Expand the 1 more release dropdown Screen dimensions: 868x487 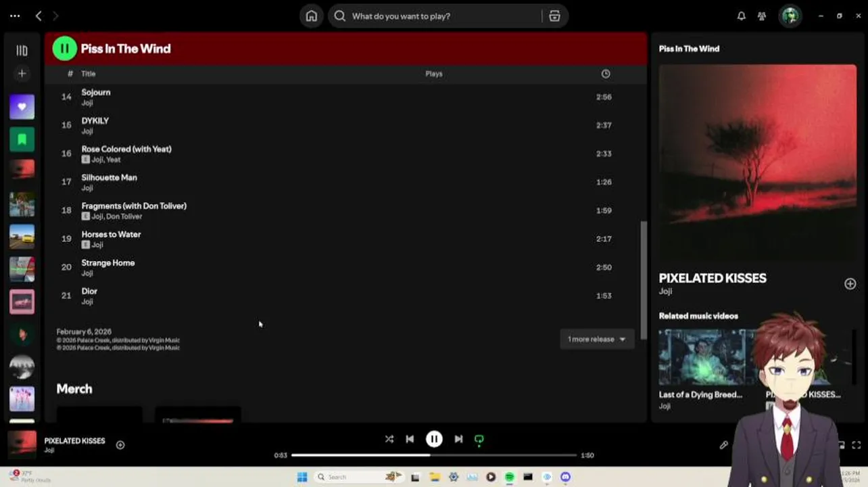(x=597, y=339)
